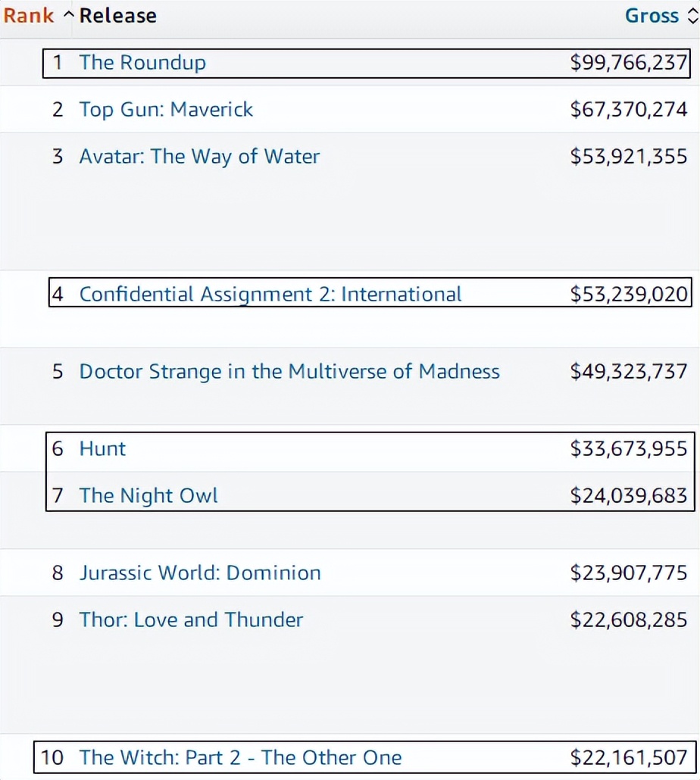Screen dimensions: 700x780
Task: Click Top Gun: Maverick gross $67,370,274
Action: pyautogui.click(x=629, y=110)
